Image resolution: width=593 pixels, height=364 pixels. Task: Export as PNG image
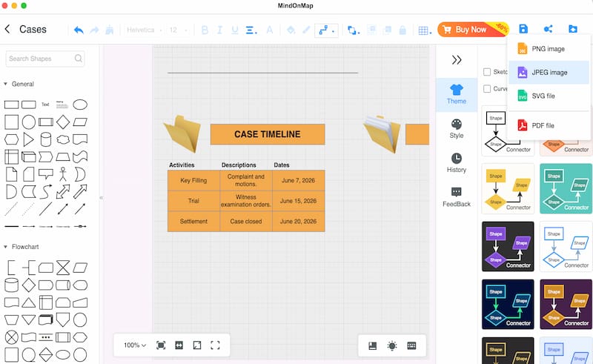549,49
